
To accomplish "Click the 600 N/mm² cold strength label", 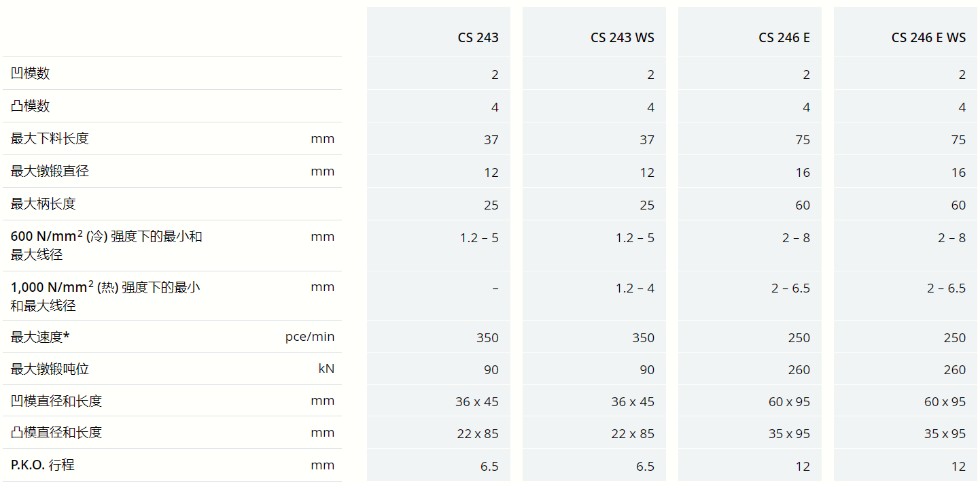I will [x=106, y=245].
